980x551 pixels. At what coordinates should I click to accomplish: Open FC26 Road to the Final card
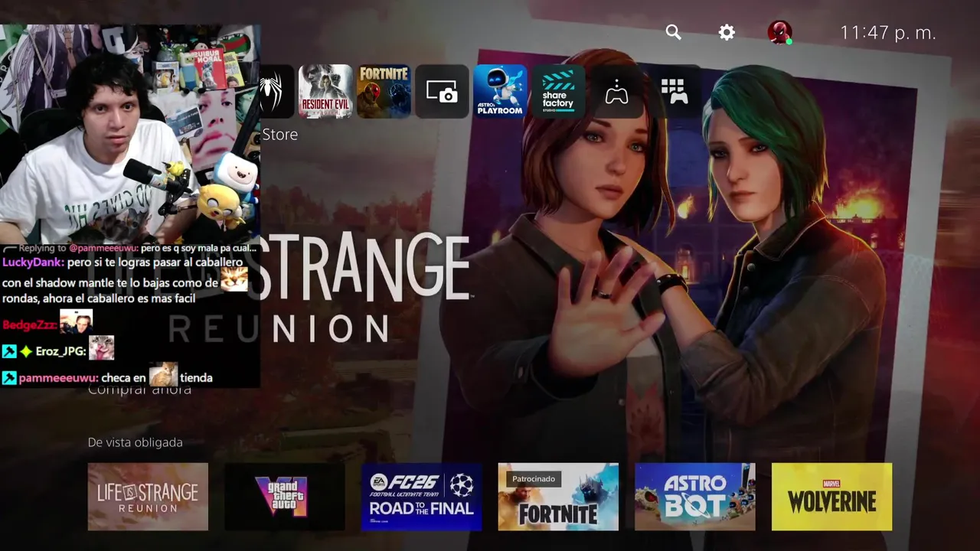point(421,497)
